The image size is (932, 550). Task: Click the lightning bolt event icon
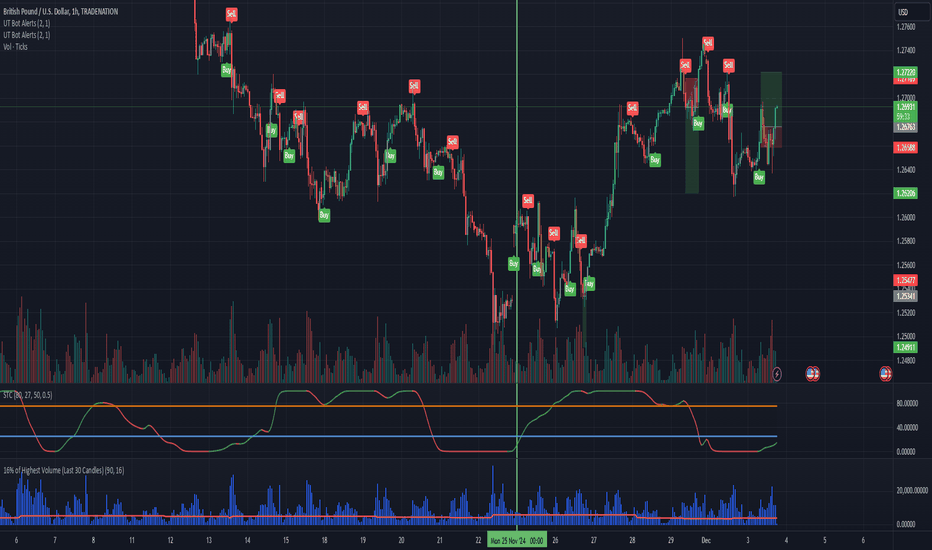click(x=776, y=374)
